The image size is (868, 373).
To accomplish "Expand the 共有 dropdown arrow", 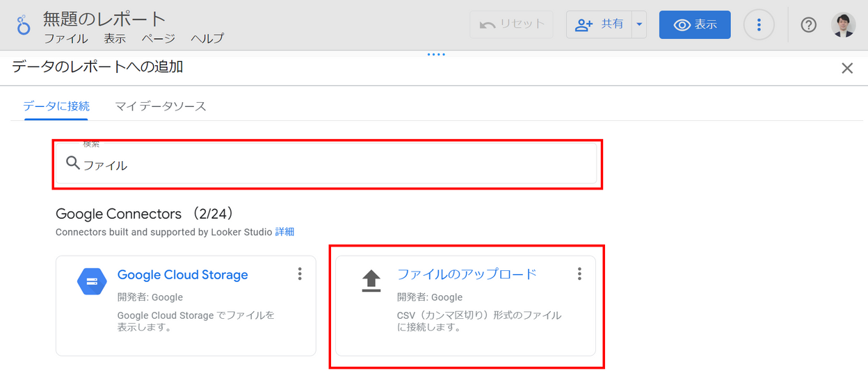I will [x=639, y=25].
